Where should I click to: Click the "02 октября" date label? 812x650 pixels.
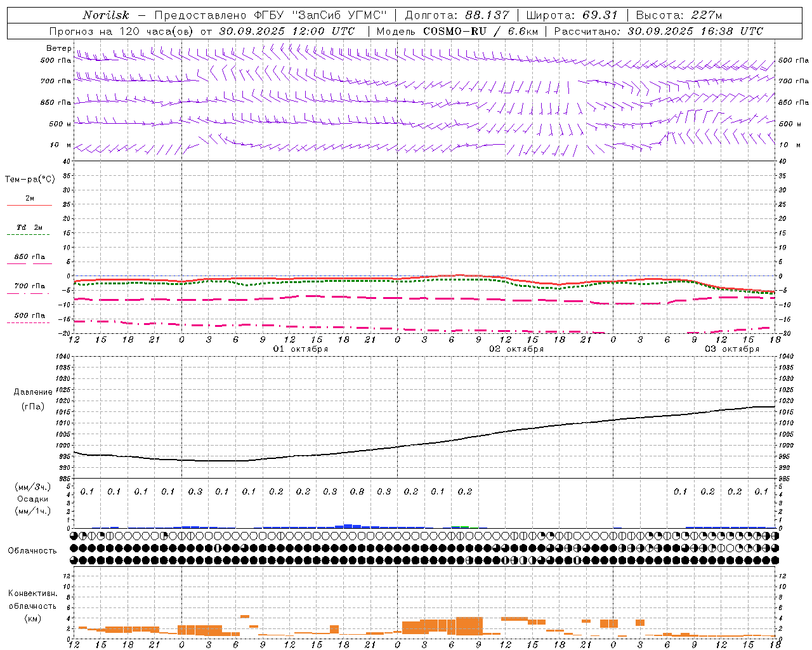516,349
